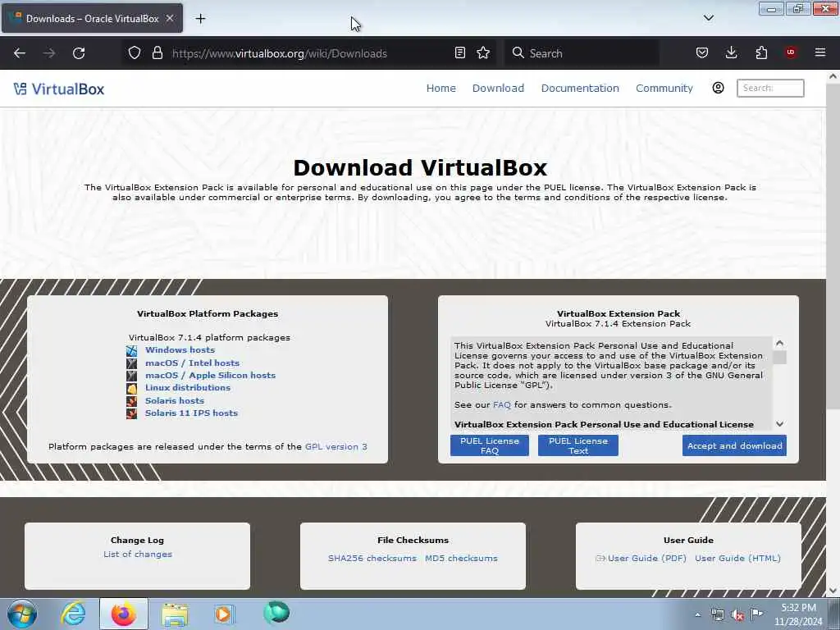
Task: Reload the Downloads page
Action: pyautogui.click(x=79, y=53)
